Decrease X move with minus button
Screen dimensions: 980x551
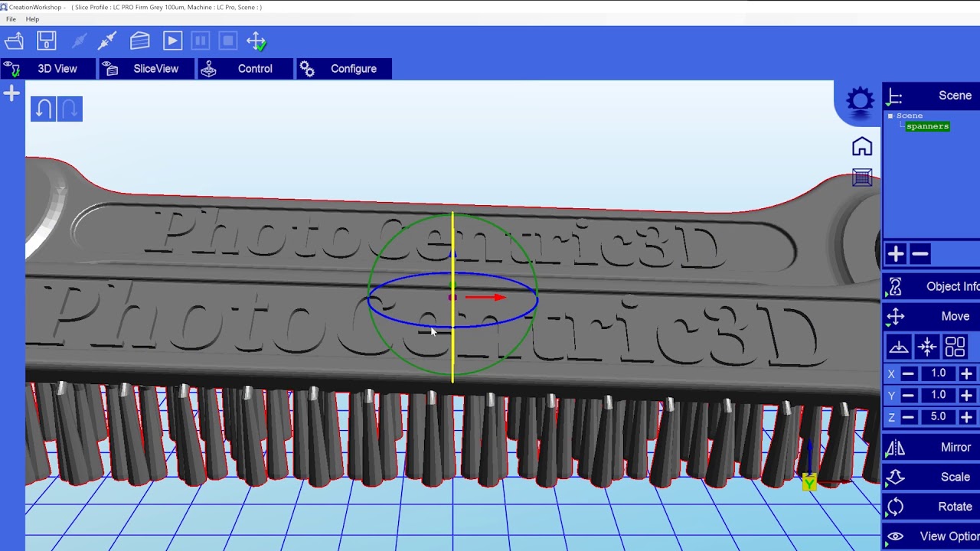[908, 373]
